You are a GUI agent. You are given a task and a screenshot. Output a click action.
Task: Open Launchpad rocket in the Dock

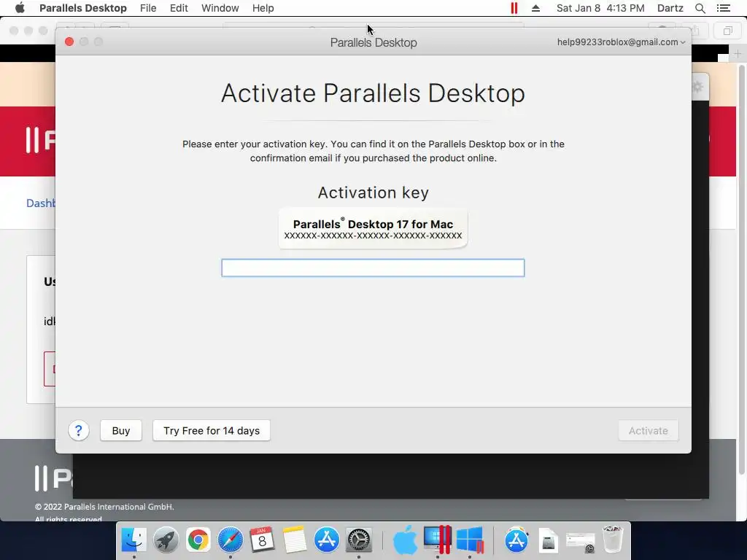pos(166,540)
